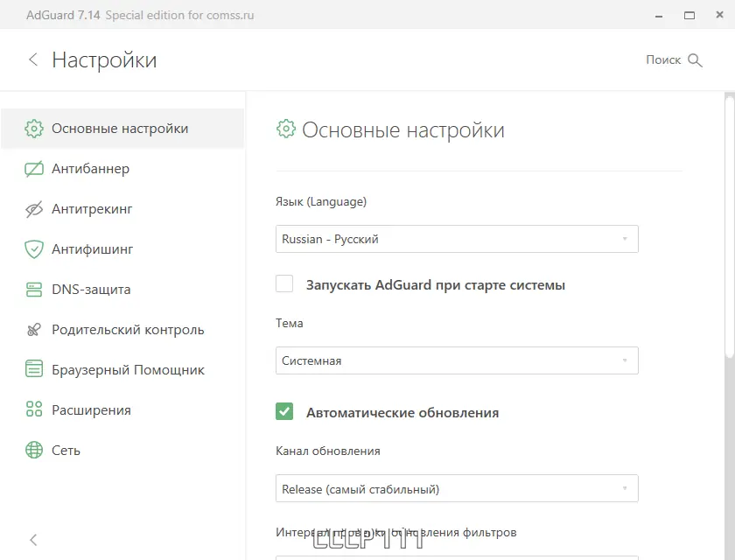Select the DNS-защита icon

pyautogui.click(x=33, y=289)
